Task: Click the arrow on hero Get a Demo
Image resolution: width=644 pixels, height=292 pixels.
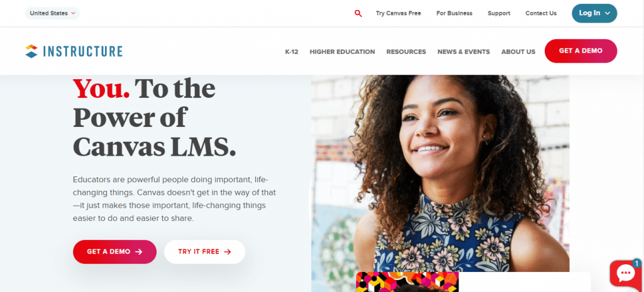Action: pos(139,252)
